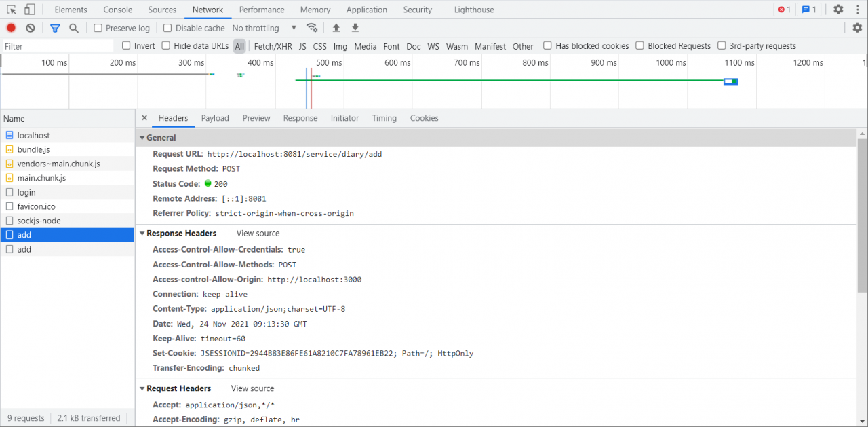The width and height of the screenshot is (868, 427).
Task: Click the blue overview bar at 1100 ms
Action: (x=730, y=81)
